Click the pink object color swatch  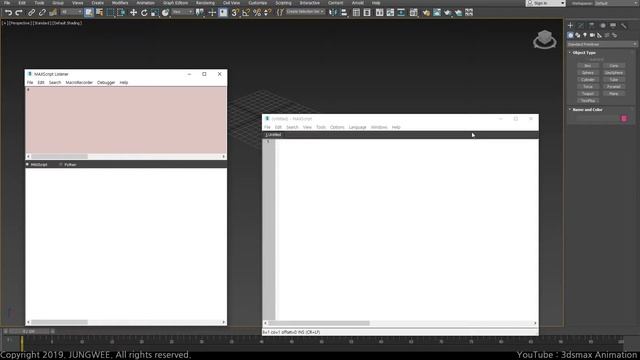(x=624, y=118)
